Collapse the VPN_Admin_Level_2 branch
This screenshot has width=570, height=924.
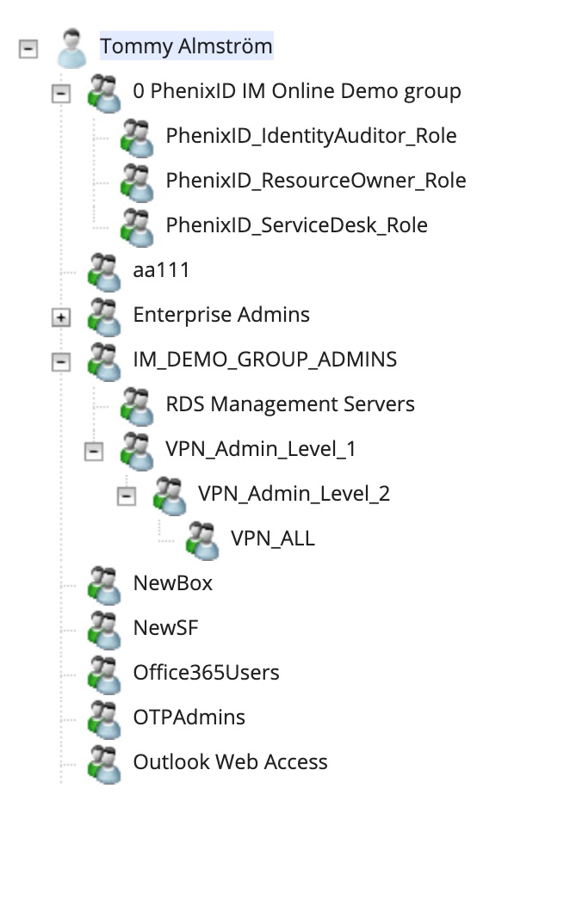coord(127,496)
